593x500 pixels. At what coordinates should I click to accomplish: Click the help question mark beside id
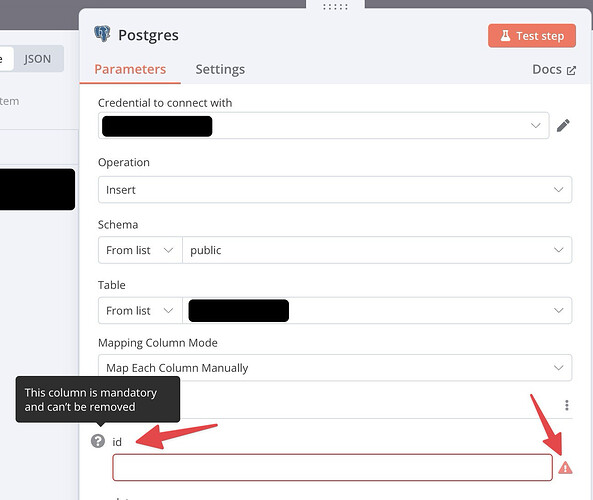tap(98, 441)
